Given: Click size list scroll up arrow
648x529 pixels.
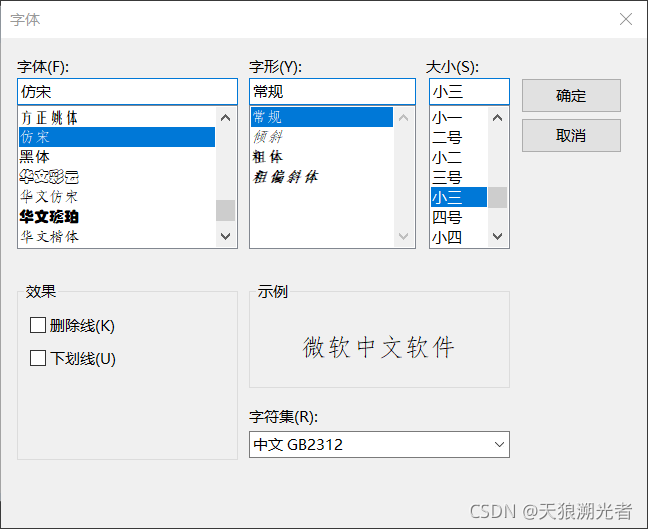Looking at the screenshot, I should click(x=498, y=118).
